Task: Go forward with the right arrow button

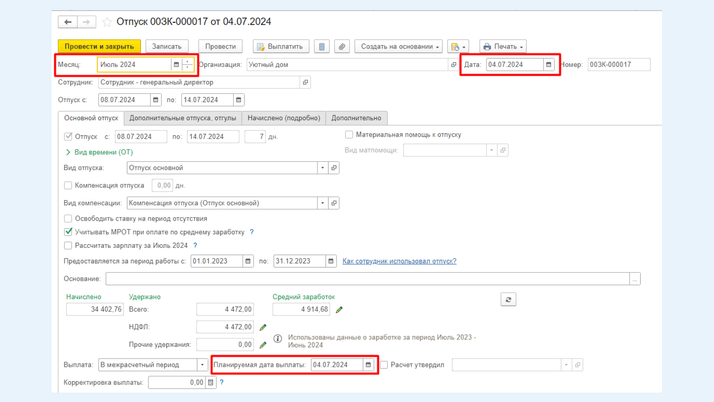Action: tap(87, 22)
